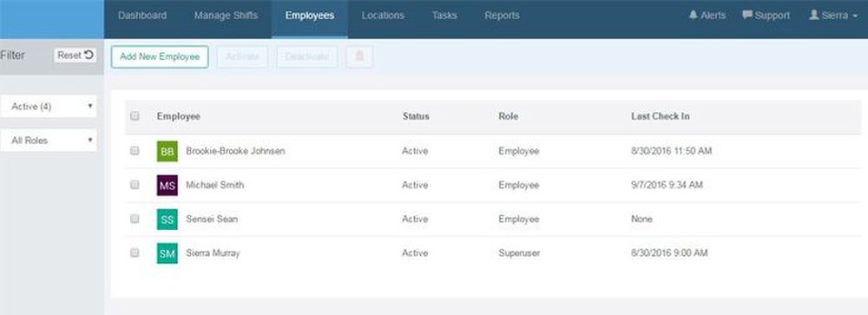Open Michael Smith's employee name
Image resolution: width=868 pixels, height=315 pixels.
(214, 185)
